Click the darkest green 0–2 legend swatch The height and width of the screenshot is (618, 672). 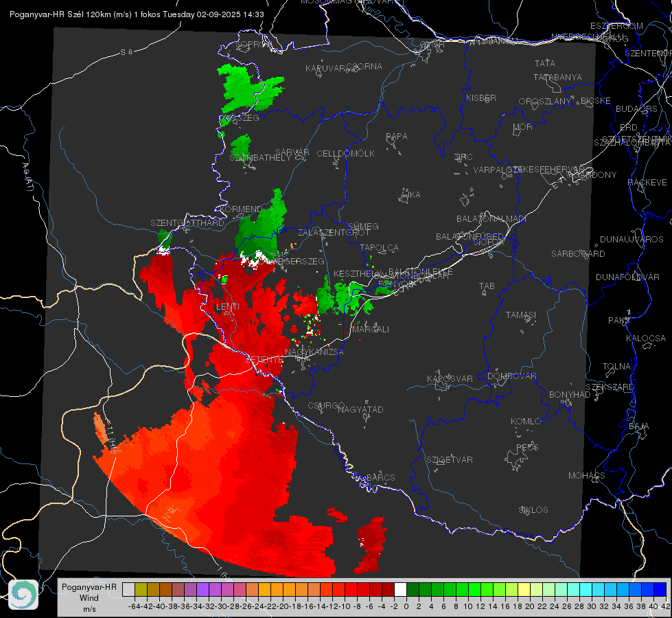(413, 590)
